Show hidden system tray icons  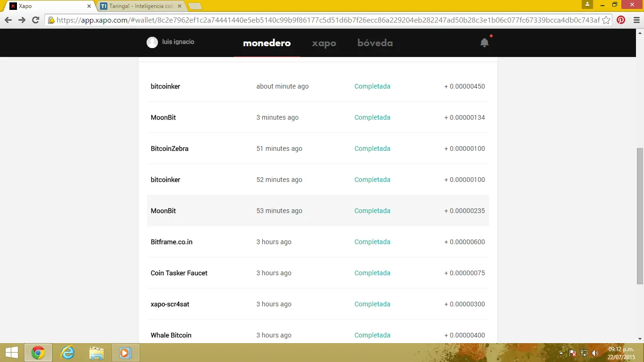point(561,353)
